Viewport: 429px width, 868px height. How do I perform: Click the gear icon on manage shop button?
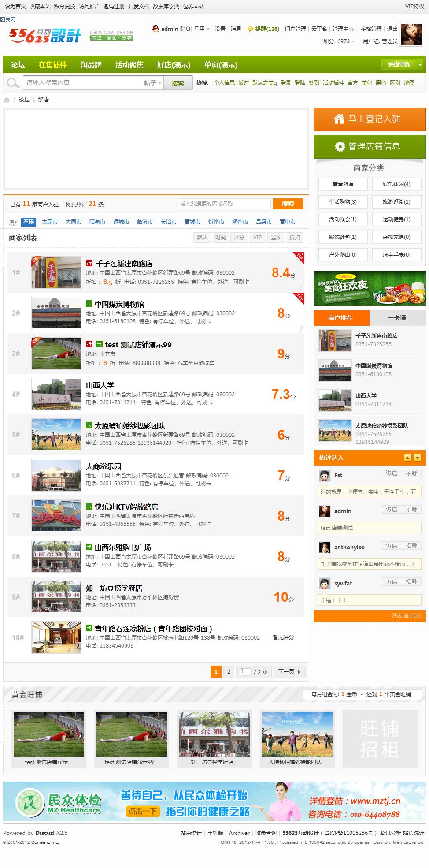340,146
